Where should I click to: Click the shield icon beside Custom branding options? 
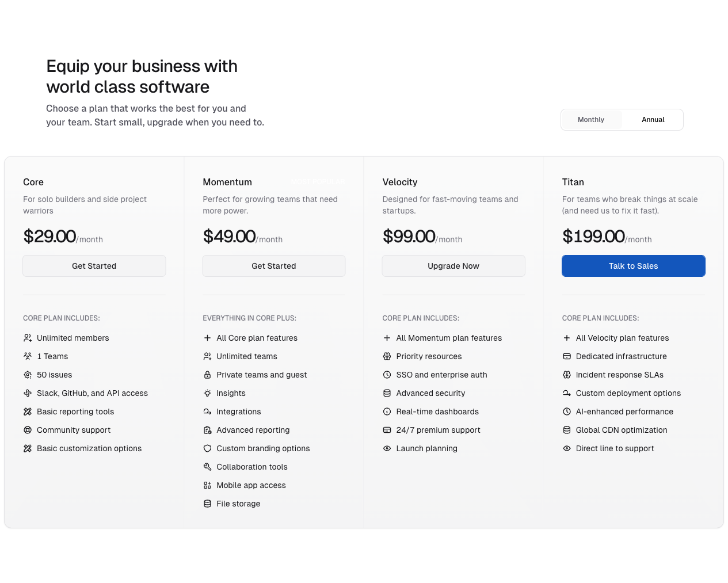tap(207, 448)
